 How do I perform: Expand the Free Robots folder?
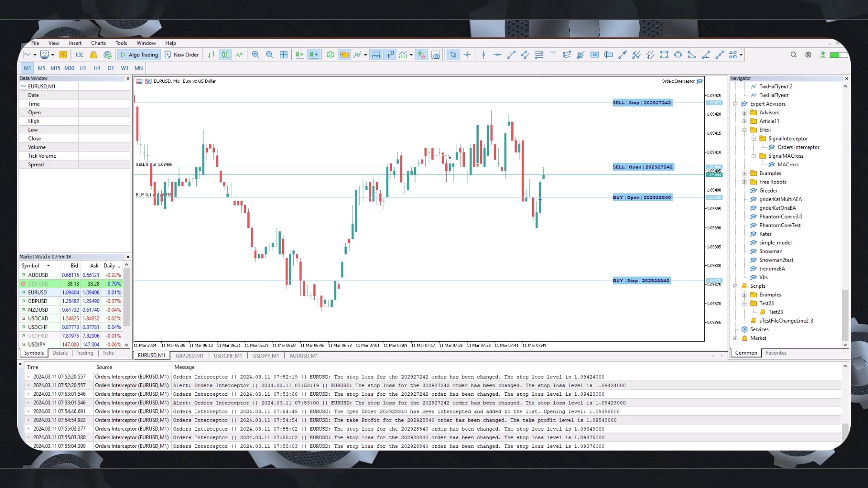tap(745, 182)
